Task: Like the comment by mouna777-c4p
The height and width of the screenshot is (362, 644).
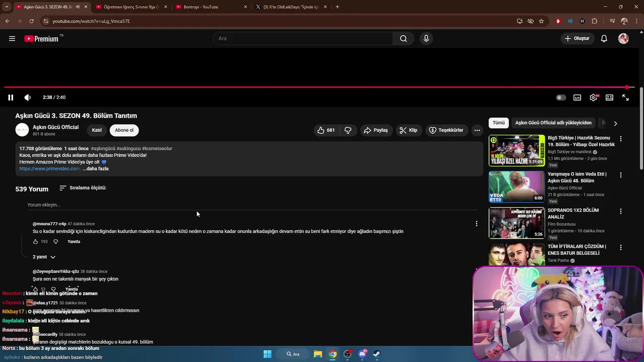Action: click(x=36, y=242)
